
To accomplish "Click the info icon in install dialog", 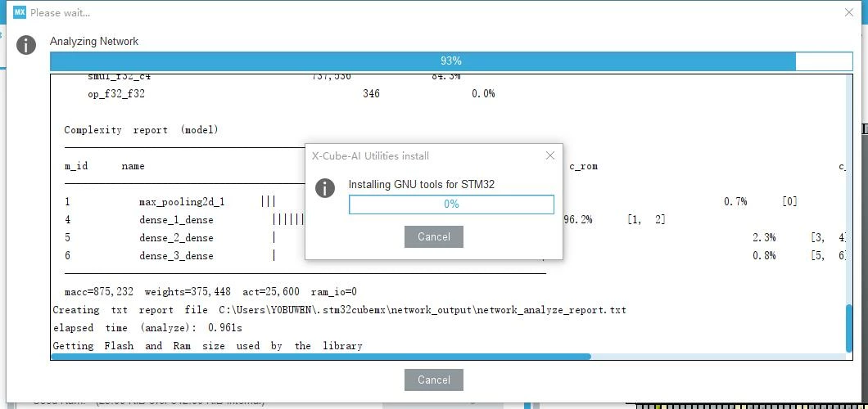I will [325, 188].
